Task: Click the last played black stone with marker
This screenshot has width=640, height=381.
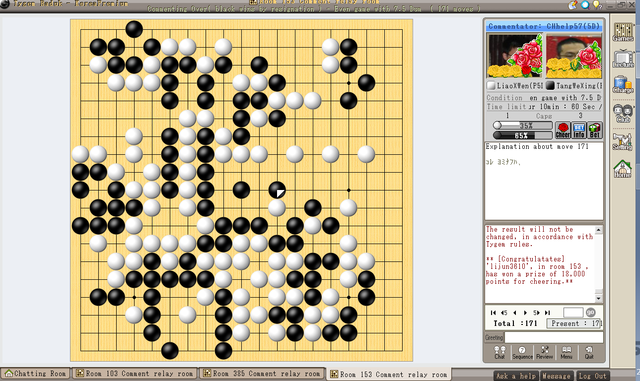Action: pos(277,190)
